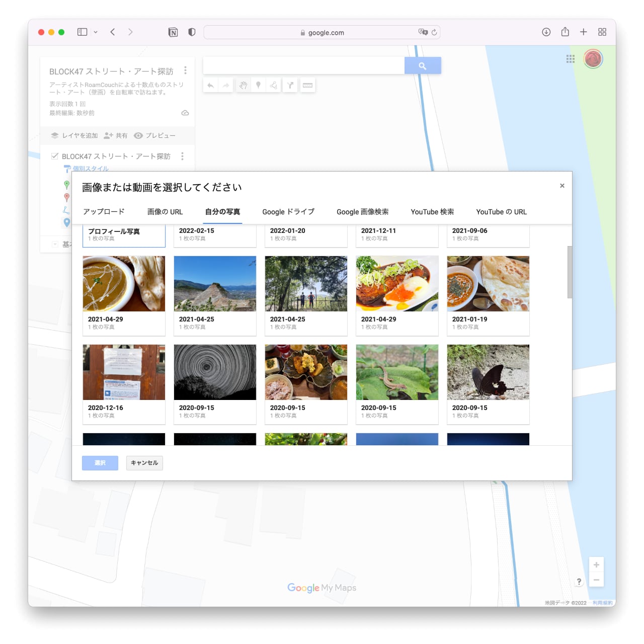Image resolution: width=644 pixels, height=644 pixels.
Task: Select the draw line tool
Action: pyautogui.click(x=274, y=86)
